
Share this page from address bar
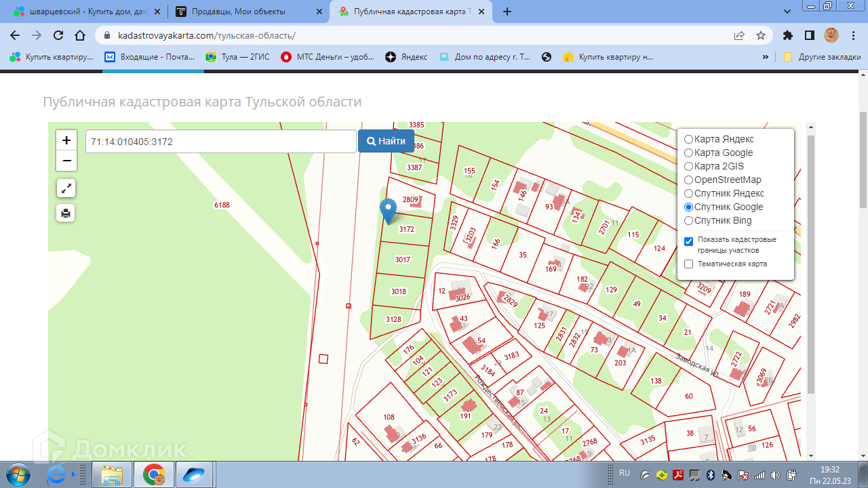coord(739,36)
